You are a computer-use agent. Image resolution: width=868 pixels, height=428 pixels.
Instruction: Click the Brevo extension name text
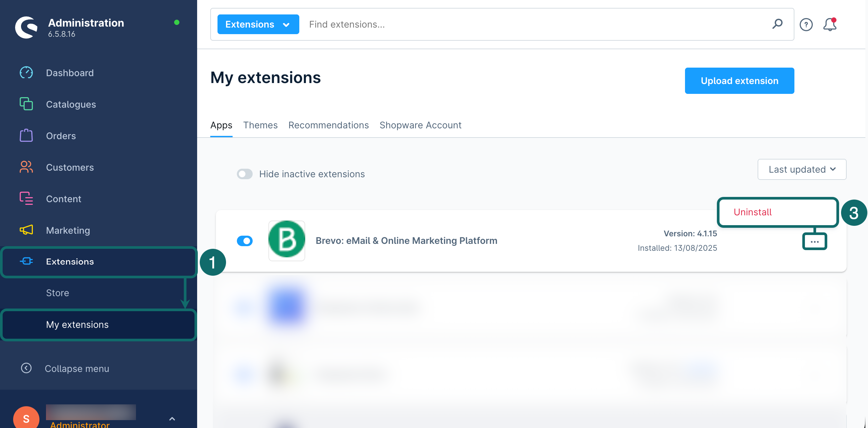[x=406, y=241]
